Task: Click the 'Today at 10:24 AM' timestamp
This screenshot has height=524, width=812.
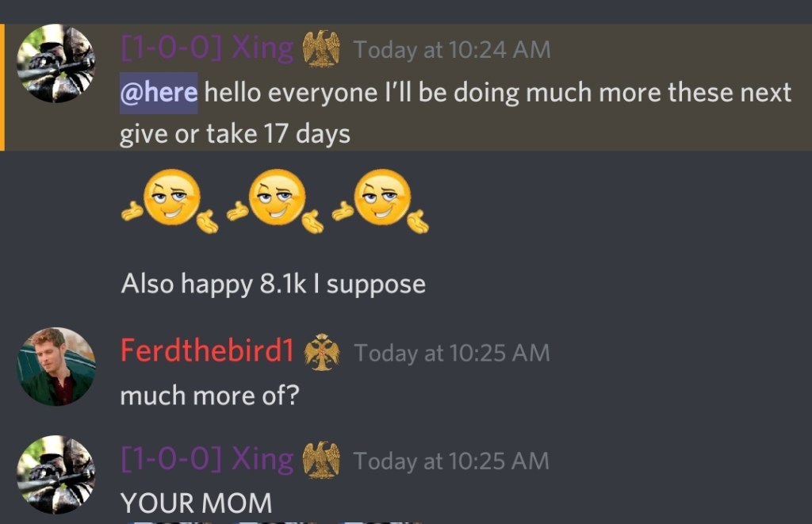Action: [452, 50]
